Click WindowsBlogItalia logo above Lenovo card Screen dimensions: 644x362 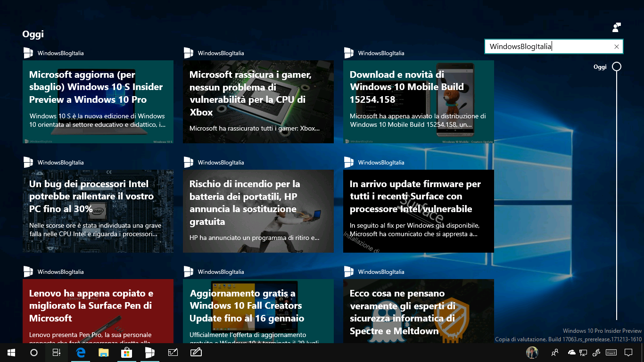pyautogui.click(x=28, y=271)
